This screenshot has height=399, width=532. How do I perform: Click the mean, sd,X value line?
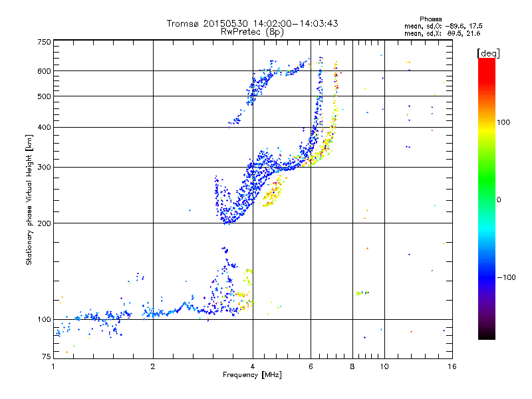[438, 33]
